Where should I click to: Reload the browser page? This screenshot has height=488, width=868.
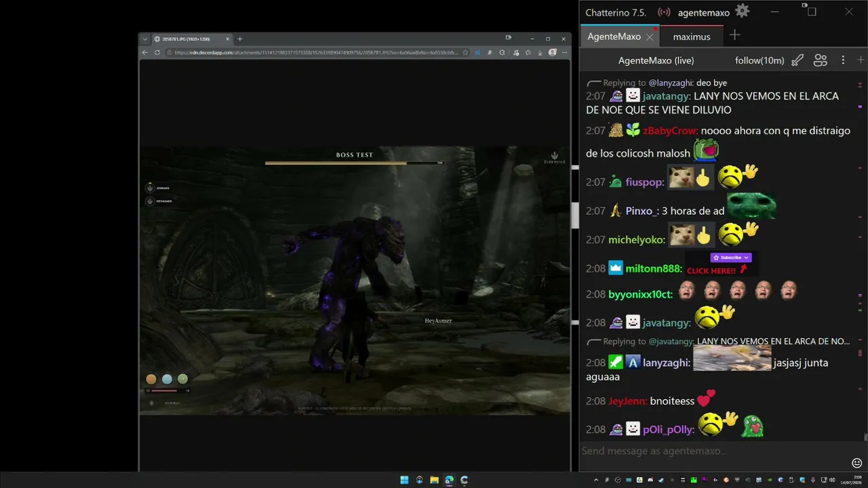coord(157,52)
